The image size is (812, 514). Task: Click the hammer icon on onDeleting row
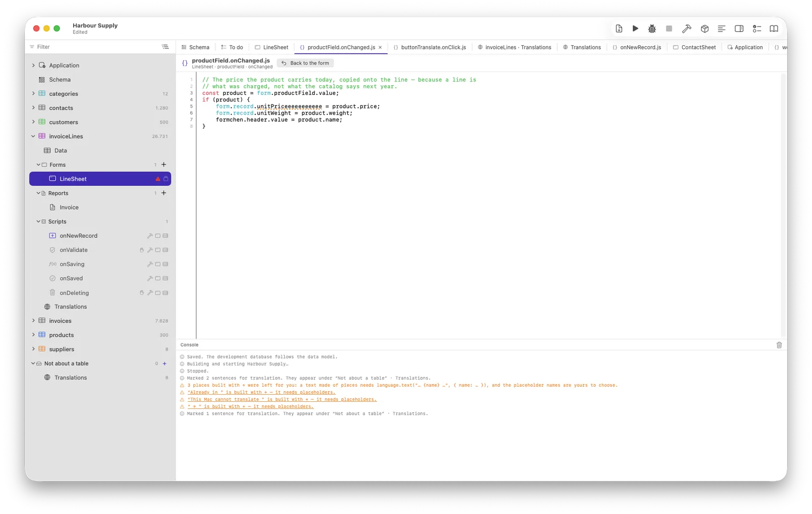(x=150, y=293)
